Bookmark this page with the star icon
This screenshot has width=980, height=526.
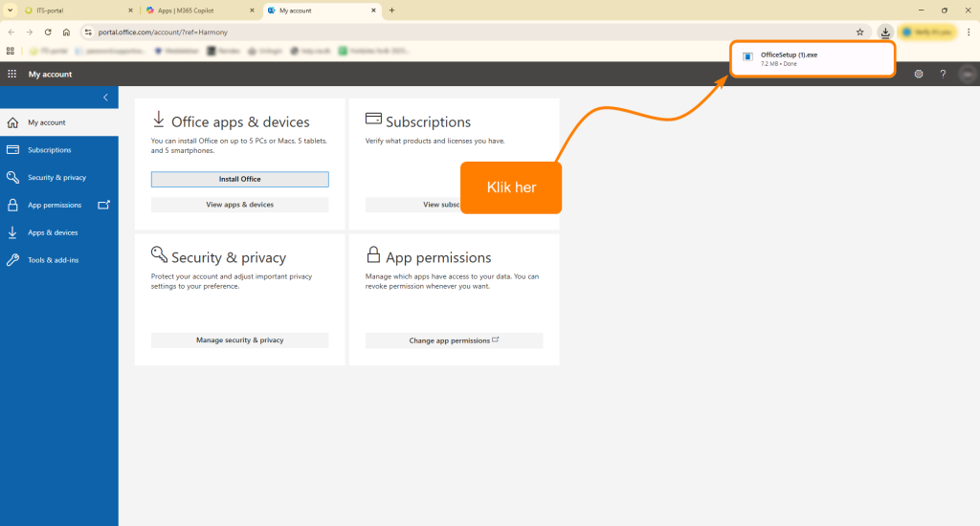[x=860, y=32]
